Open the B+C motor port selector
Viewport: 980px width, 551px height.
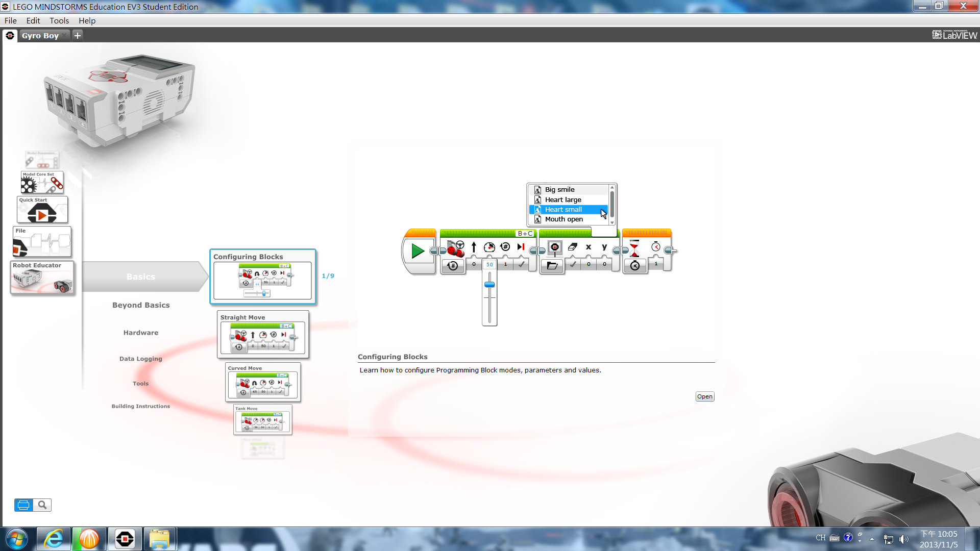tap(525, 233)
